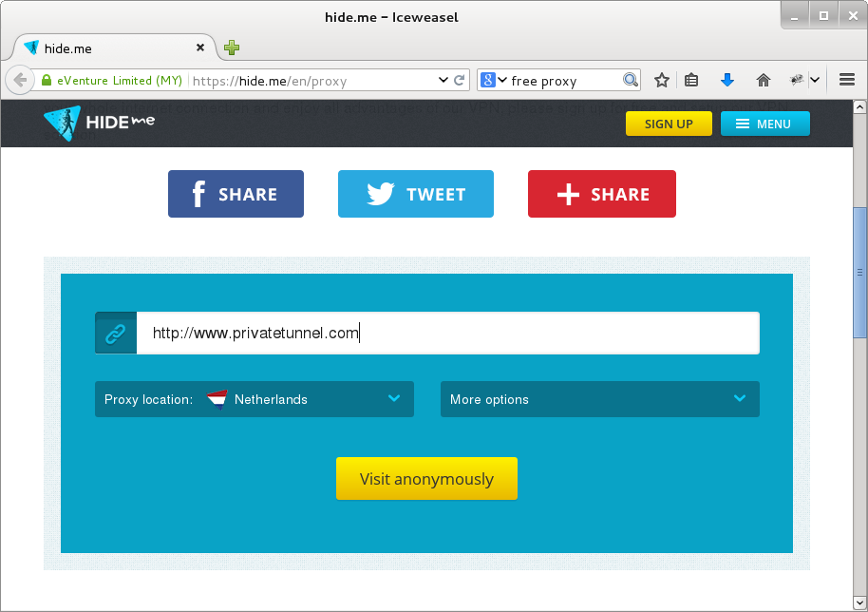868x612 pixels.
Task: Open the Proxy location dropdown
Action: pyautogui.click(x=255, y=399)
